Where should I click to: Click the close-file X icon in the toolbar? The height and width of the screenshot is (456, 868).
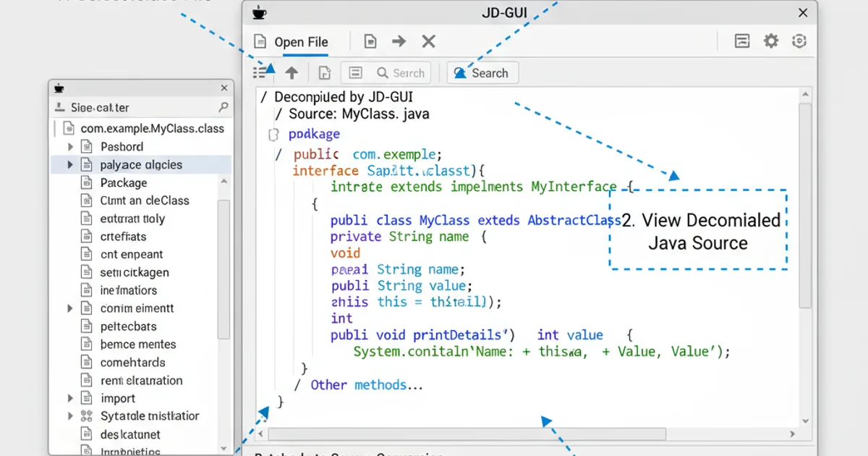click(428, 41)
